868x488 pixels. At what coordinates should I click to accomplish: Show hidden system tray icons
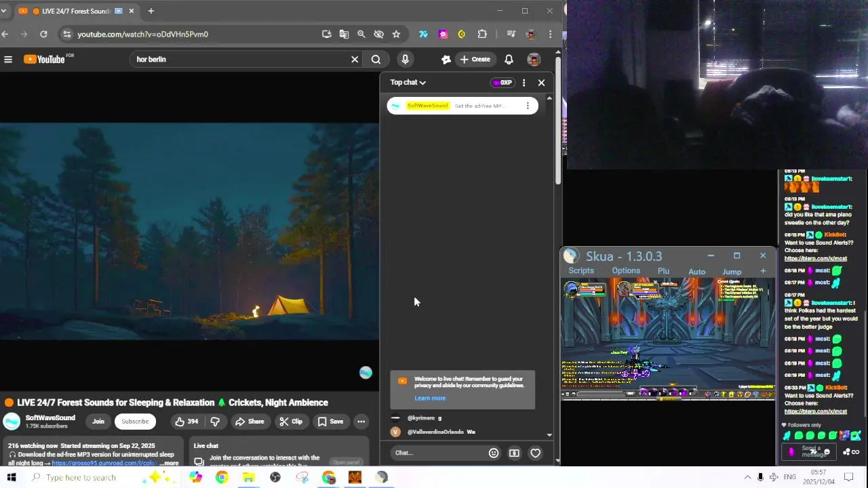tap(748, 477)
